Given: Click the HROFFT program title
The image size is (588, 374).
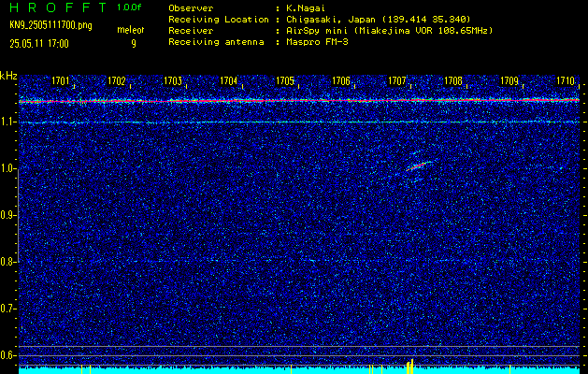Looking at the screenshot, I should coord(58,7).
